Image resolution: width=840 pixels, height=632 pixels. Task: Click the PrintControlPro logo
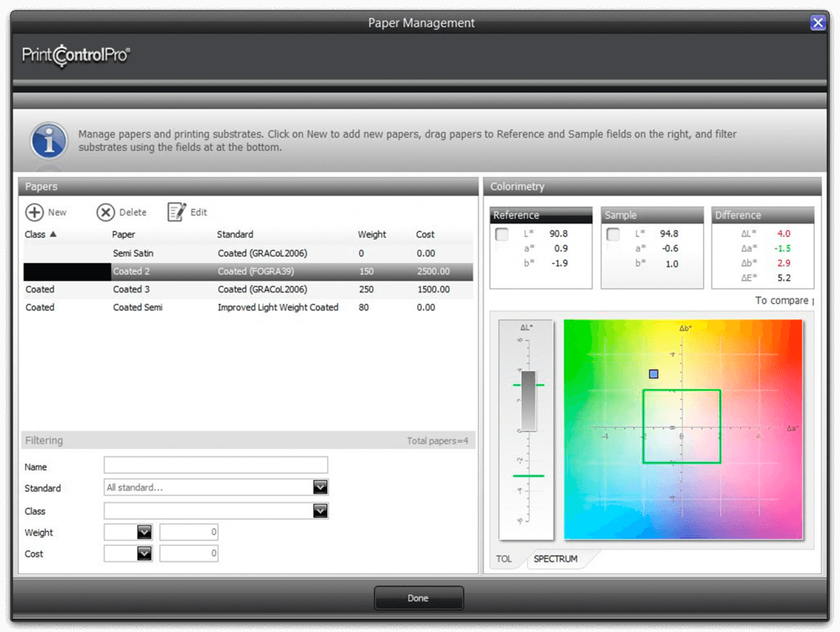tap(75, 57)
